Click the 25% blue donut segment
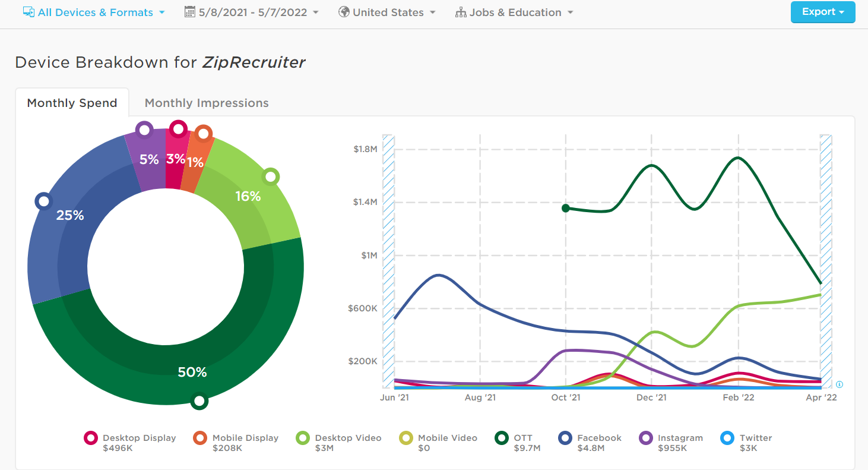The image size is (868, 470). click(70, 216)
